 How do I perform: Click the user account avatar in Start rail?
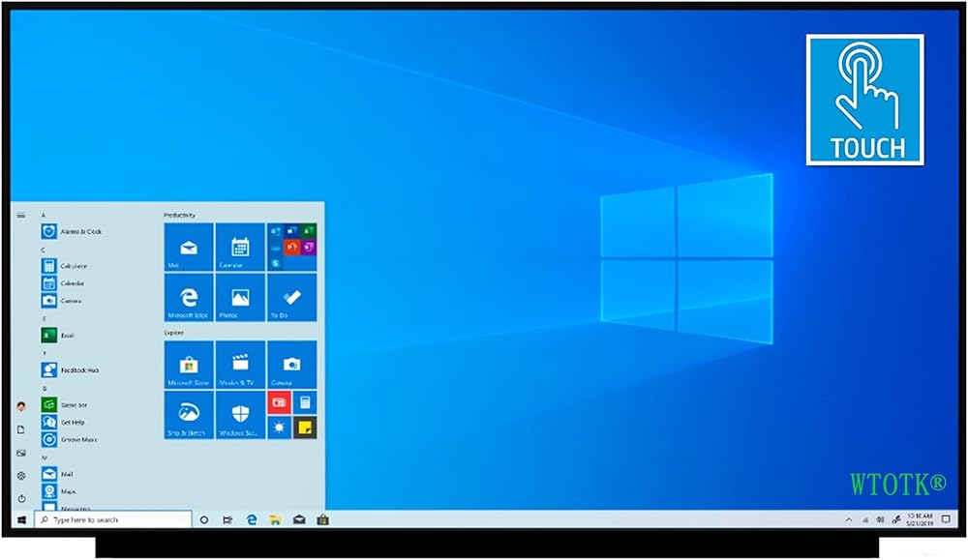pyautogui.click(x=21, y=406)
